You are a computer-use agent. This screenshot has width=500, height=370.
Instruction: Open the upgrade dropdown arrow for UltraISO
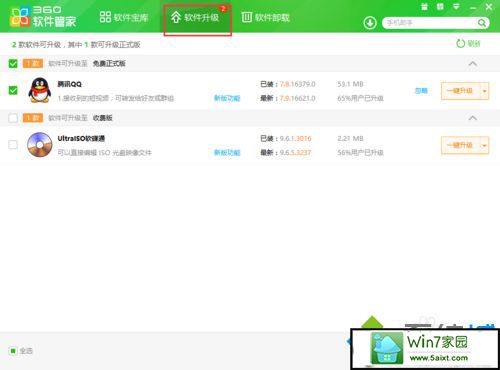(x=484, y=145)
